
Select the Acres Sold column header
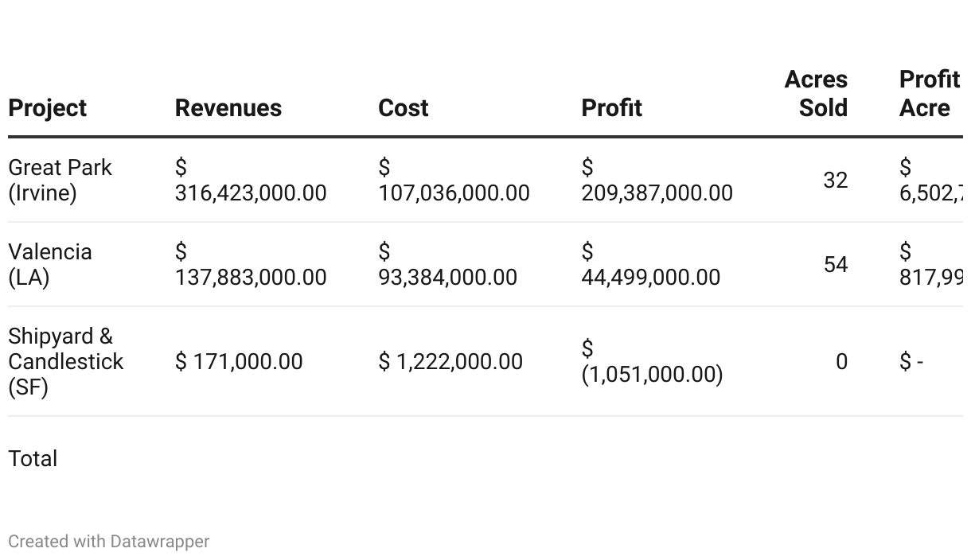coord(817,94)
